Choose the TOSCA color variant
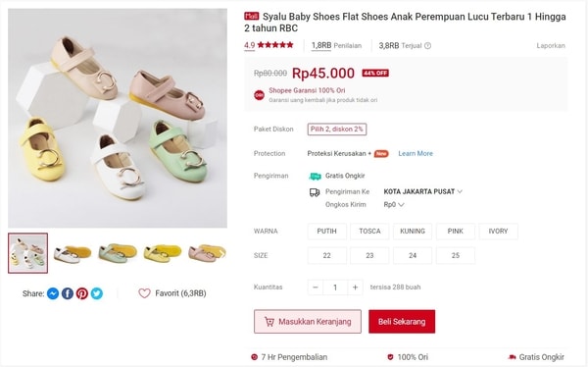Image resolution: width=588 pixels, height=367 pixels. 369,232
